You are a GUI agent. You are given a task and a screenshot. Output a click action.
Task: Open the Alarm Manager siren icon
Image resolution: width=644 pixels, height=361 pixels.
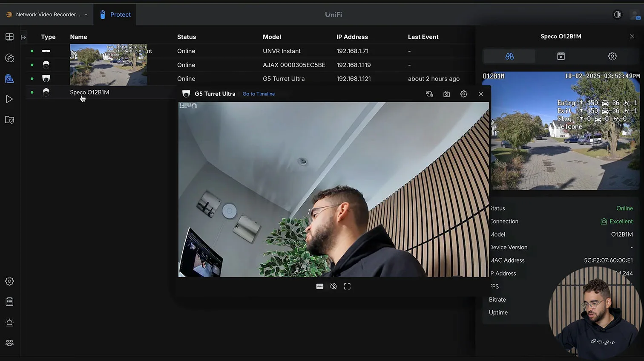click(x=9, y=323)
